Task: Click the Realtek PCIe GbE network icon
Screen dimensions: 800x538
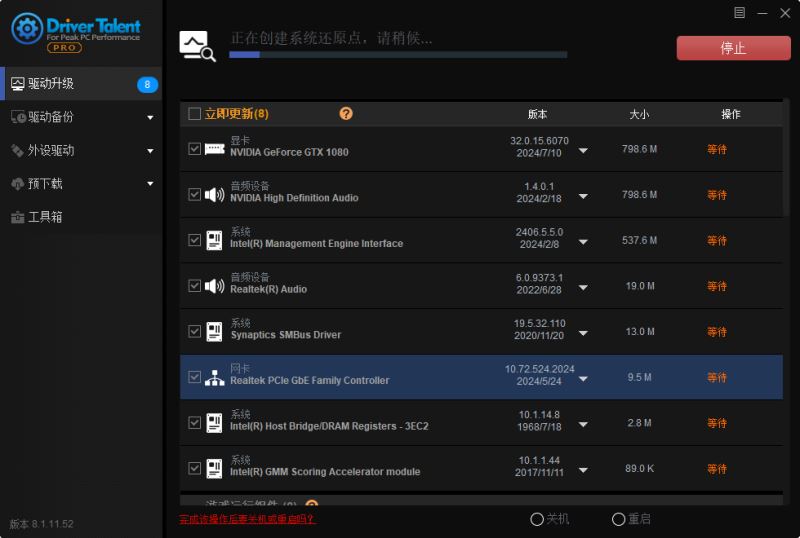Action: point(214,377)
